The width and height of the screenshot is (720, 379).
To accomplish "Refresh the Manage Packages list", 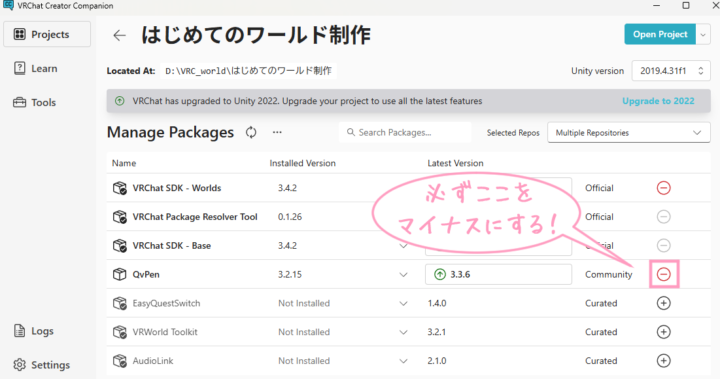I will [251, 132].
